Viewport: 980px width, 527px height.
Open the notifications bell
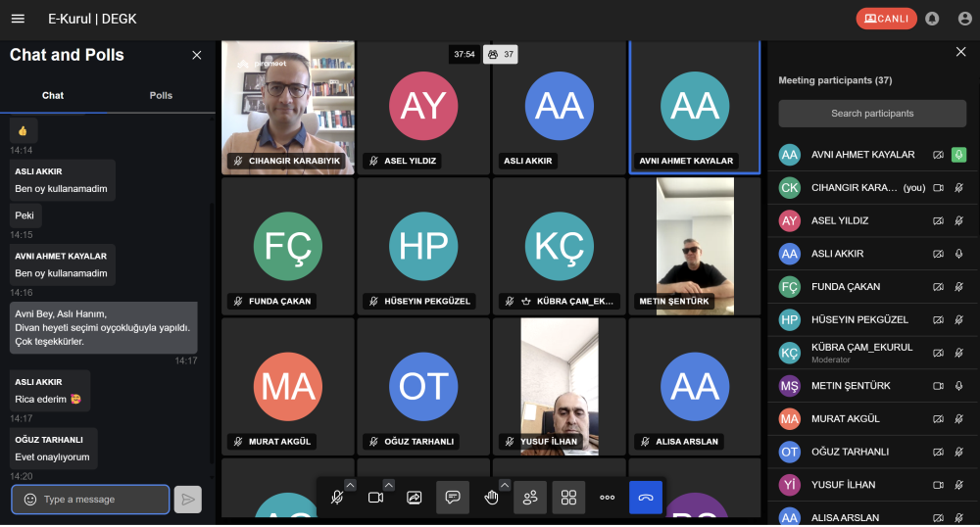tap(932, 19)
